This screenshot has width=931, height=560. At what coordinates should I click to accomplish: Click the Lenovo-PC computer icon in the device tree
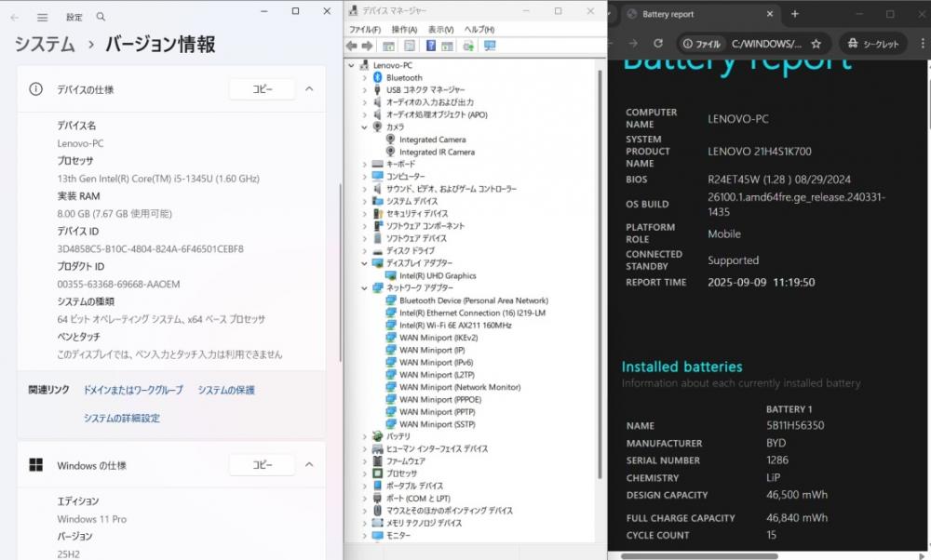(x=363, y=65)
